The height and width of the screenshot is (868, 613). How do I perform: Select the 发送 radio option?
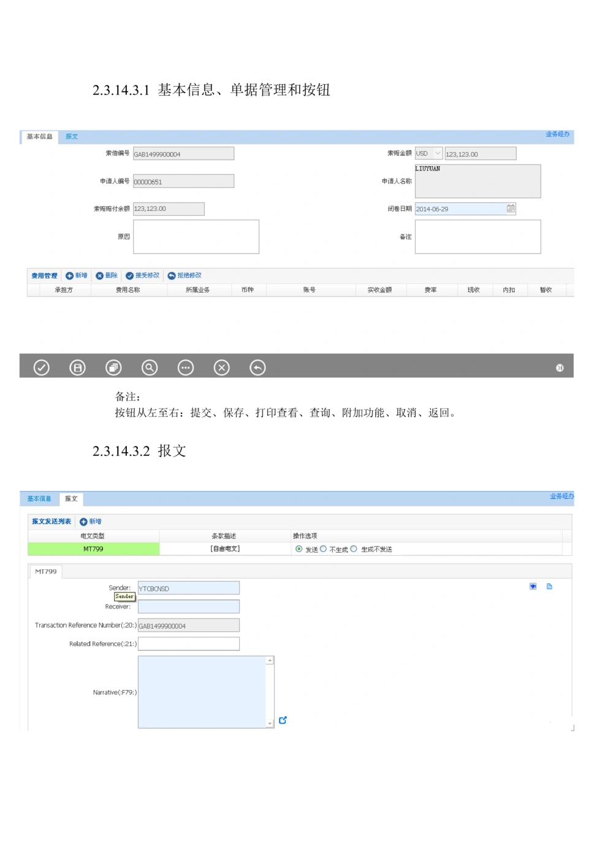click(x=299, y=549)
